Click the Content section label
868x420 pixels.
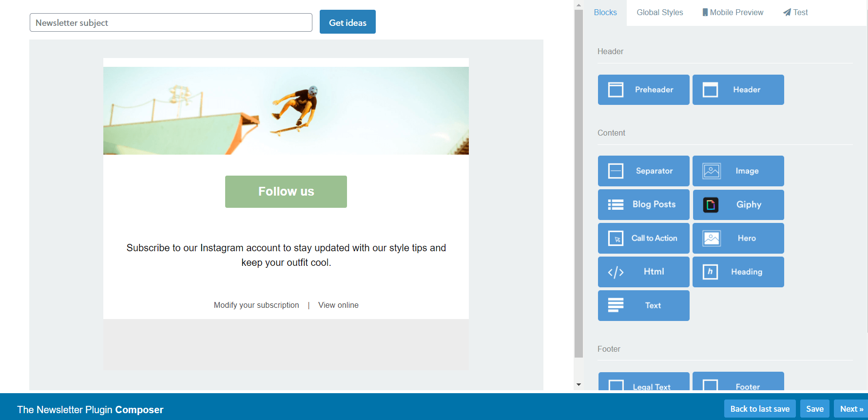click(611, 133)
